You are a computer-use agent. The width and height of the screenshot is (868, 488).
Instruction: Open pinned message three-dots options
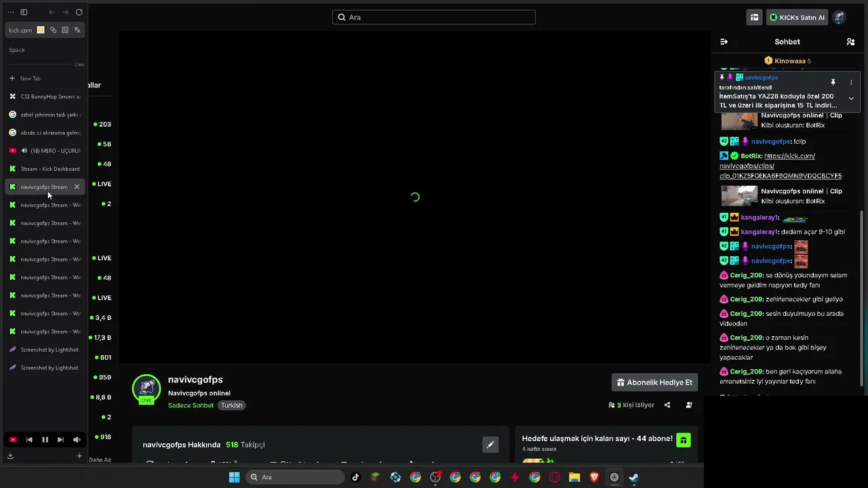[x=851, y=82]
